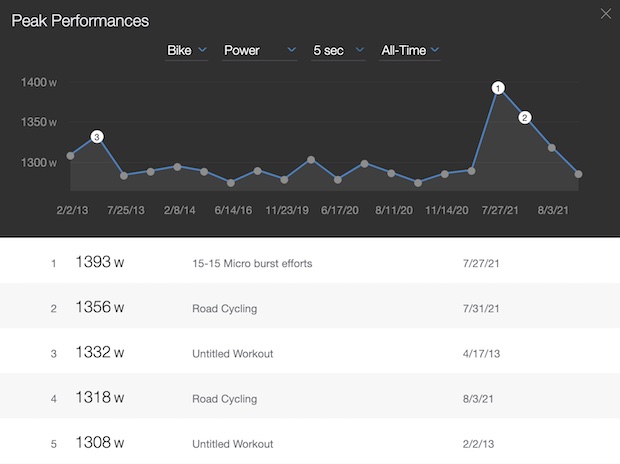620x464 pixels.
Task: Open the Untitled Workout from 2/2/13
Action: coord(232,443)
